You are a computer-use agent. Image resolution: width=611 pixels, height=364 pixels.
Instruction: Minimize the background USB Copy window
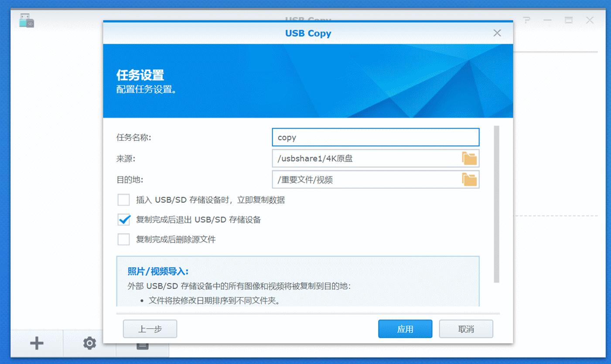547,20
